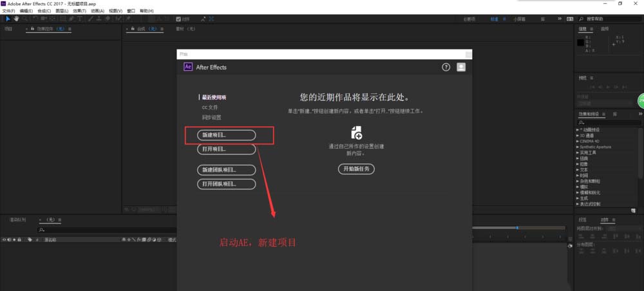Toggle the eye video column in timeline
This screenshot has width=644, height=291.
click(5, 239)
